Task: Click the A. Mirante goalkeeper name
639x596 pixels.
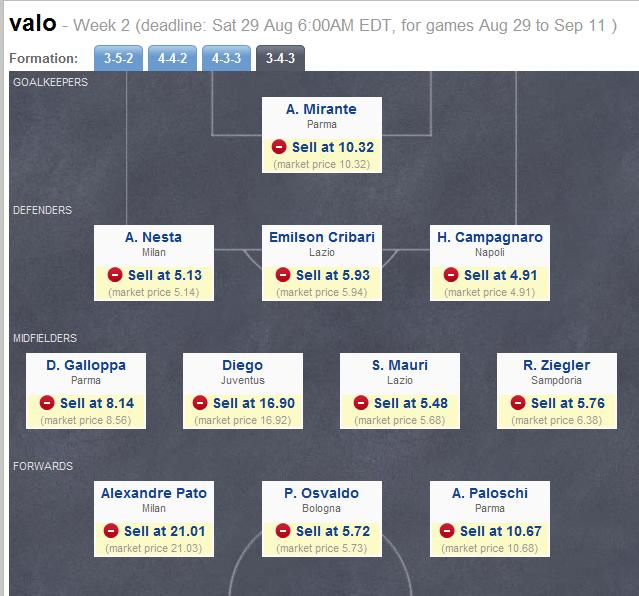Action: coord(322,109)
